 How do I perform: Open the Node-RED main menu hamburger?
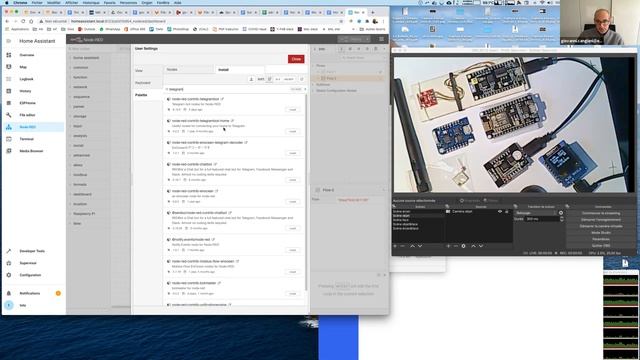(381, 39)
